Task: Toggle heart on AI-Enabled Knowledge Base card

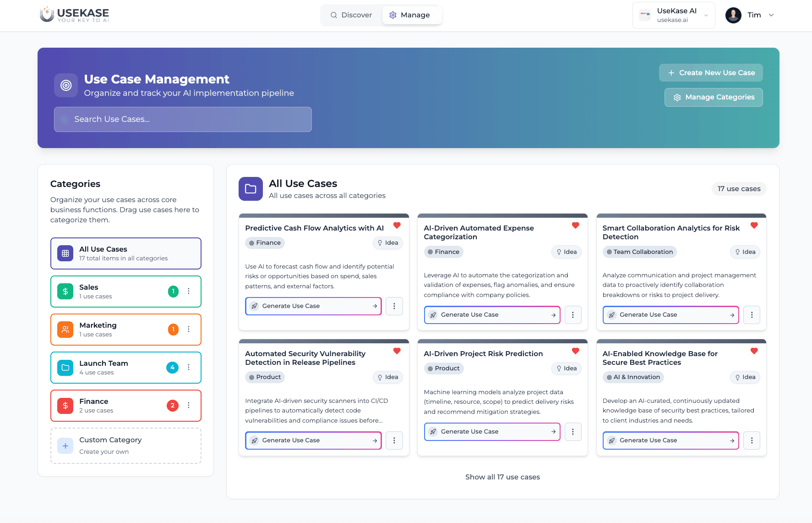Action: click(x=754, y=351)
